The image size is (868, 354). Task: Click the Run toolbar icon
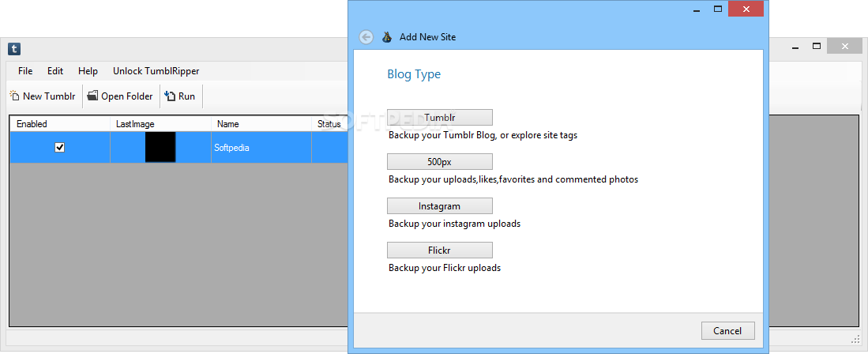[x=170, y=96]
